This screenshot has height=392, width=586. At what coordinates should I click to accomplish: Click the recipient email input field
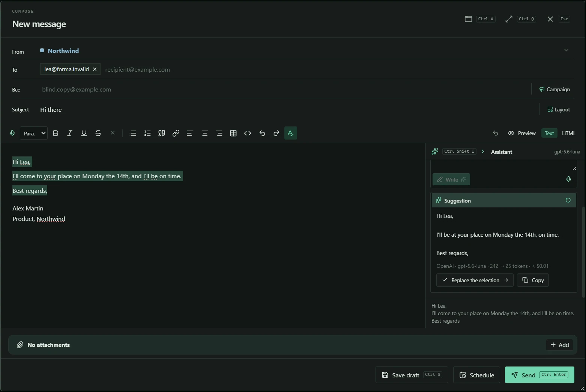pos(338,69)
